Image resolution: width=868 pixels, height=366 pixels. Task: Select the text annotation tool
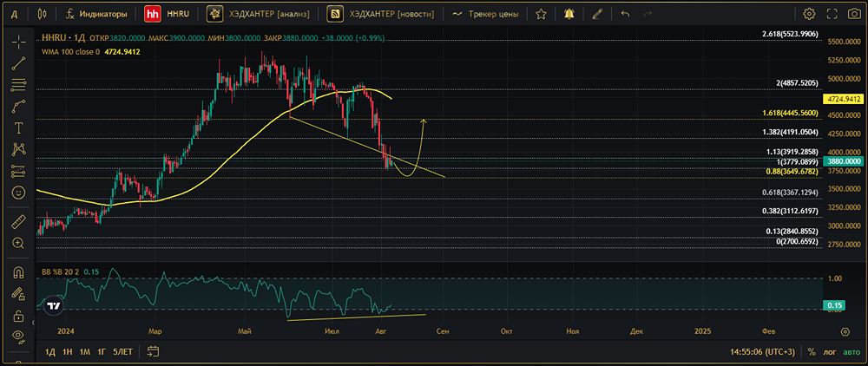pyautogui.click(x=18, y=127)
